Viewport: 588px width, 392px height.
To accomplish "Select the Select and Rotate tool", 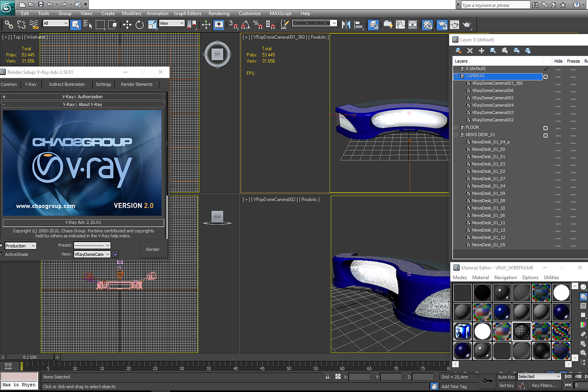I will tap(140, 24).
